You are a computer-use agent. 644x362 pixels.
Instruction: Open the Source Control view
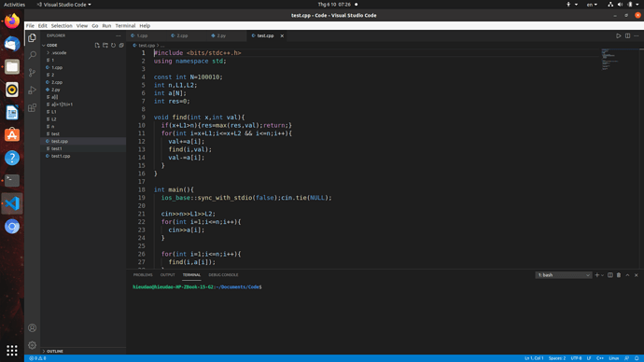click(32, 73)
